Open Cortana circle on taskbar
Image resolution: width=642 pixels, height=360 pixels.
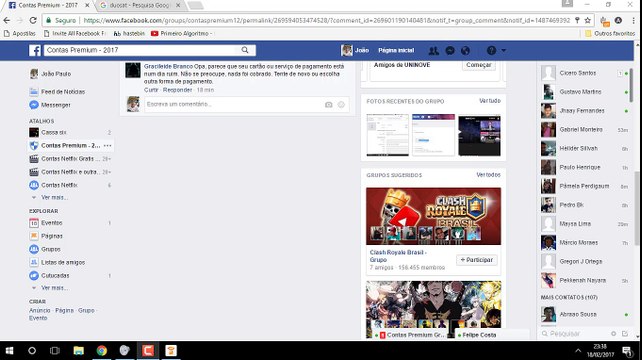coord(32,351)
